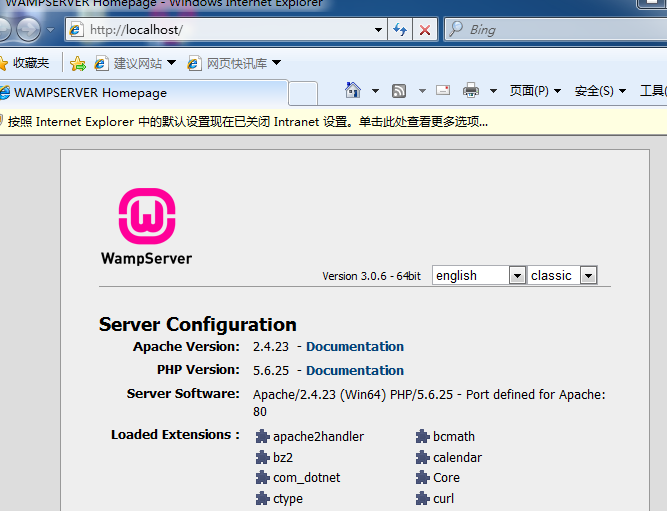Click the Refresh page icon

pyautogui.click(x=400, y=29)
